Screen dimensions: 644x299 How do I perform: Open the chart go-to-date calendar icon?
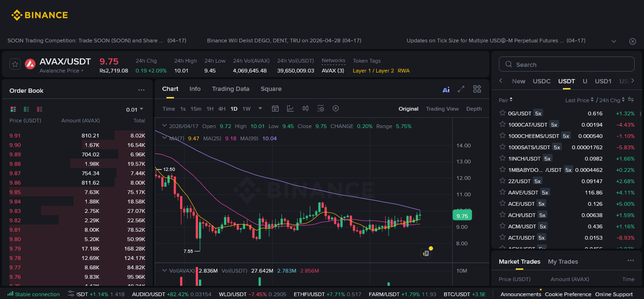pos(275,108)
